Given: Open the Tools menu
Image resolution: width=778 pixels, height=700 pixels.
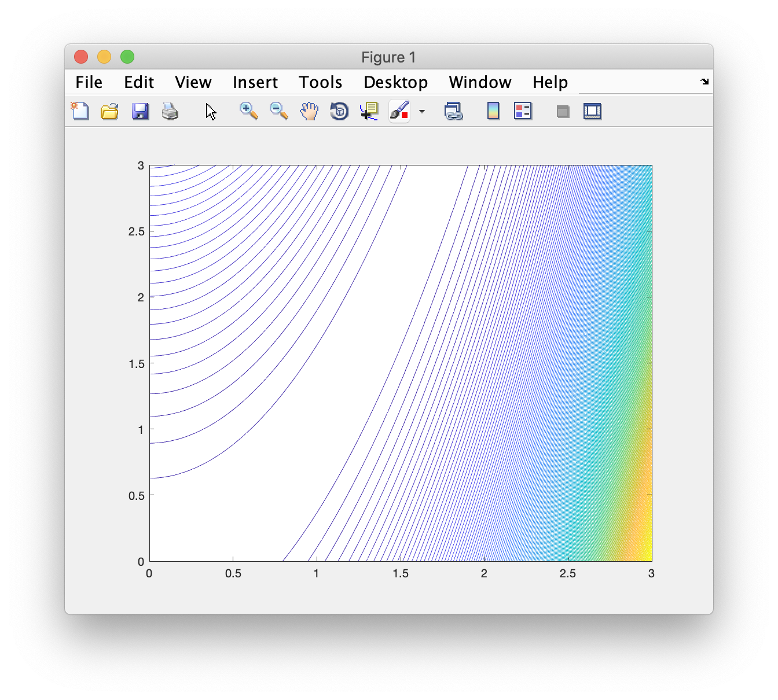Looking at the screenshot, I should (321, 82).
